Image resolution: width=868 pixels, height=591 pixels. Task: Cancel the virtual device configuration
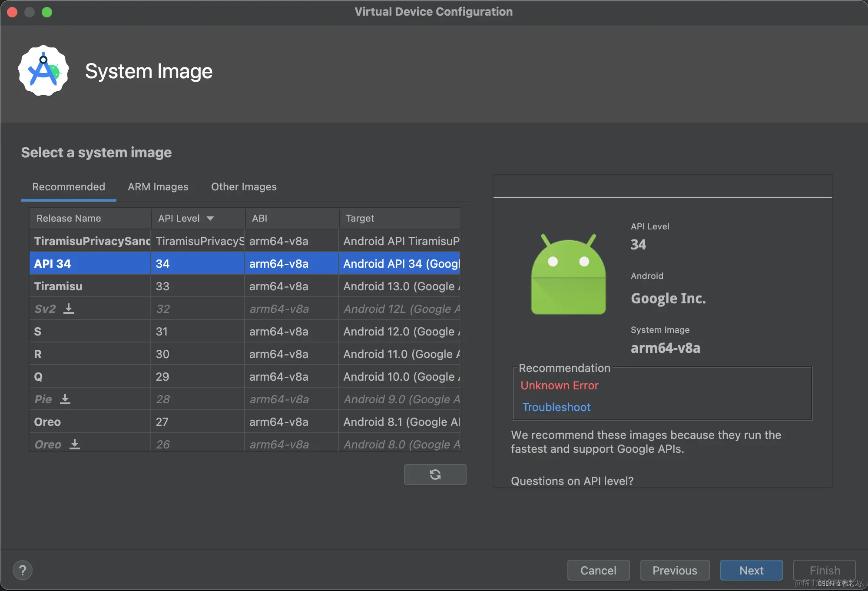[x=598, y=570]
